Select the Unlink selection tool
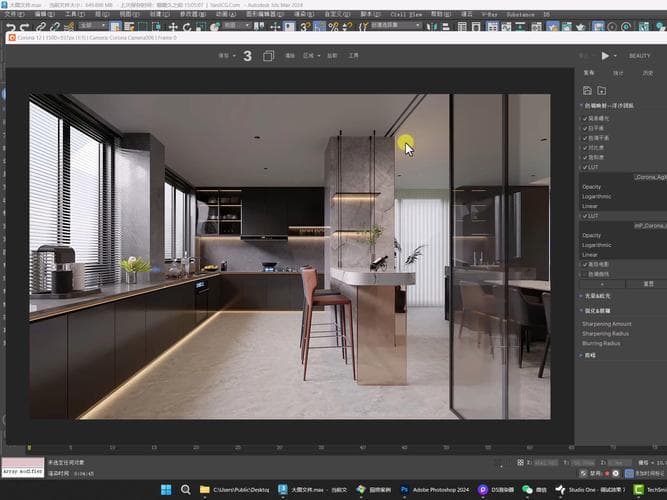This screenshot has width=667, height=500. [54, 27]
